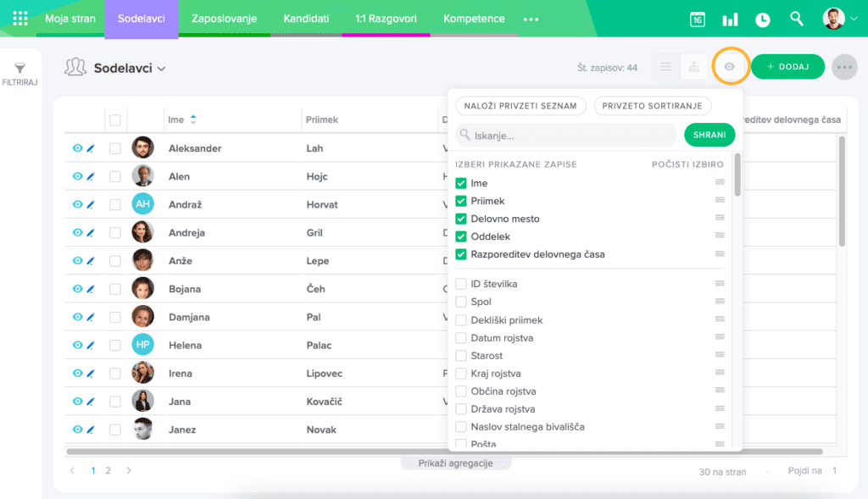The width and height of the screenshot is (868, 499).
Task: Switch to the Zaposlovanje tab
Action: [x=224, y=19]
